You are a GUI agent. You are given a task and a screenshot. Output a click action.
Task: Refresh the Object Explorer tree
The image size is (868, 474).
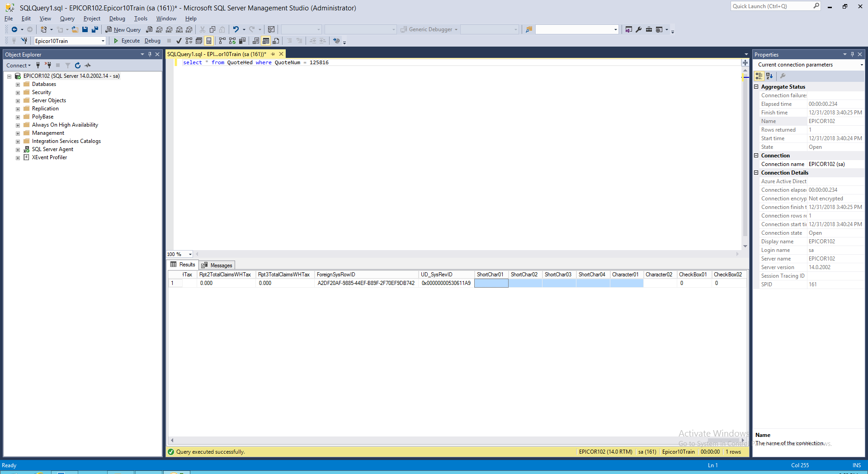click(78, 65)
